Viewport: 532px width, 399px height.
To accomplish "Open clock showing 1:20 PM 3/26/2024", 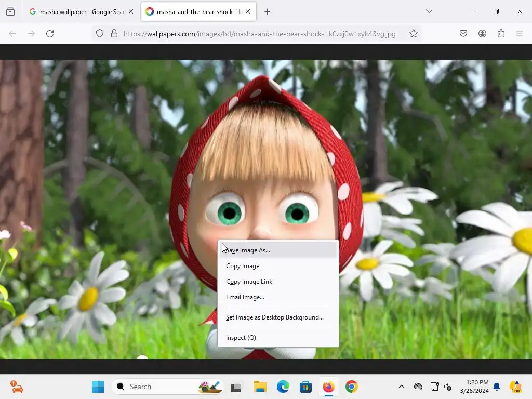I will pyautogui.click(x=474, y=387).
